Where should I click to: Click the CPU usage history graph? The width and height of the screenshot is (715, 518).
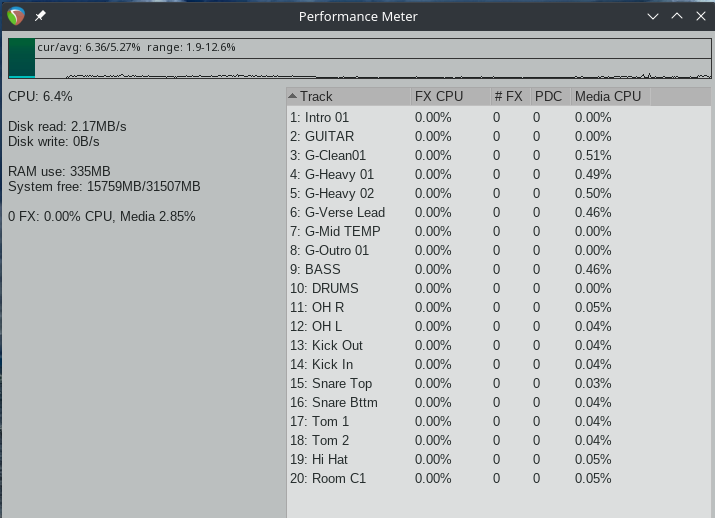point(373,68)
